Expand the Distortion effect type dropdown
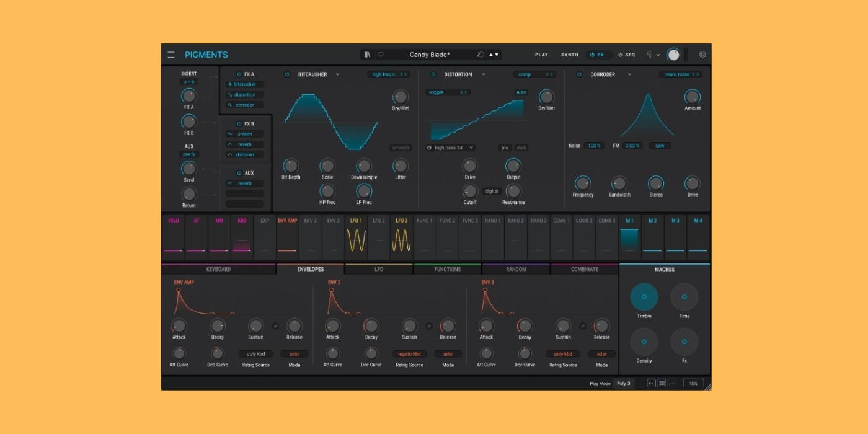The height and width of the screenshot is (434, 868). pos(484,74)
